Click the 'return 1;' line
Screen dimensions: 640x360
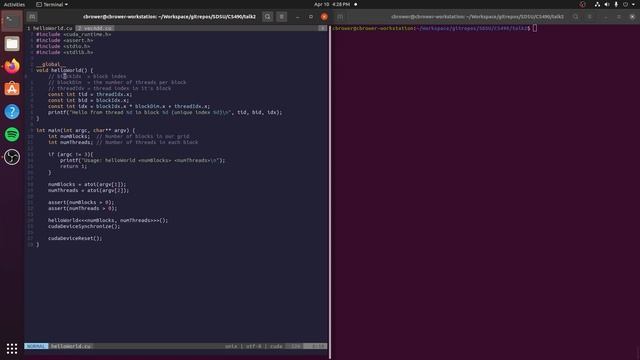pos(73,166)
